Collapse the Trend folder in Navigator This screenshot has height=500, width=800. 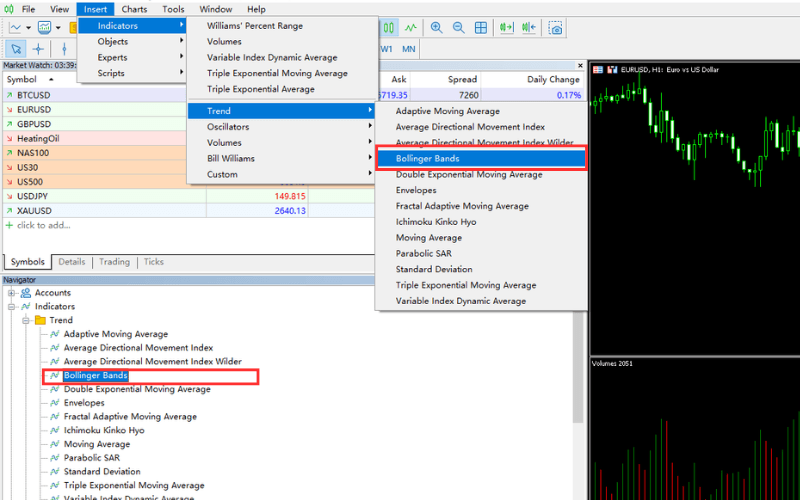click(26, 321)
